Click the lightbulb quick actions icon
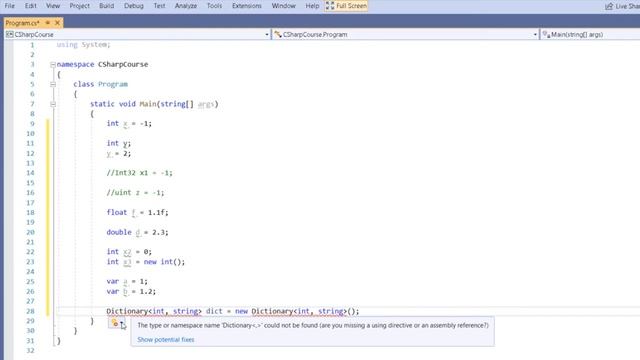Viewport: 640px width, 360px height. (x=115, y=323)
